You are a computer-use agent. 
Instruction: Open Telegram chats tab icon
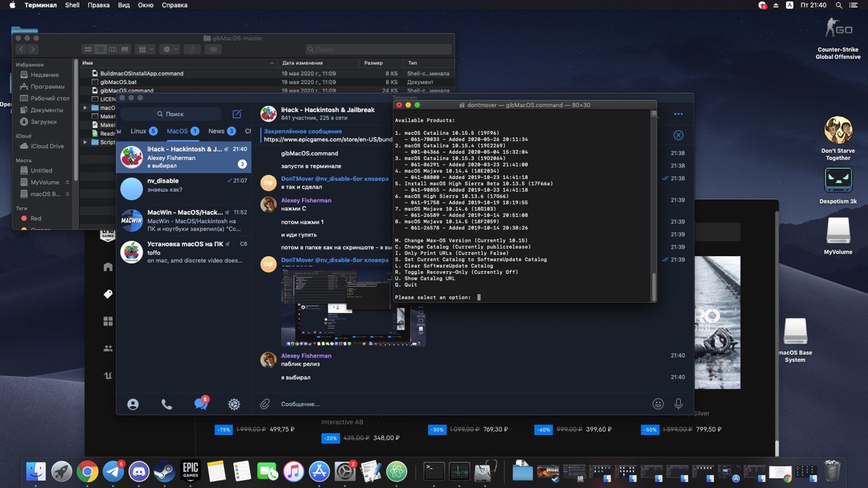click(x=201, y=403)
